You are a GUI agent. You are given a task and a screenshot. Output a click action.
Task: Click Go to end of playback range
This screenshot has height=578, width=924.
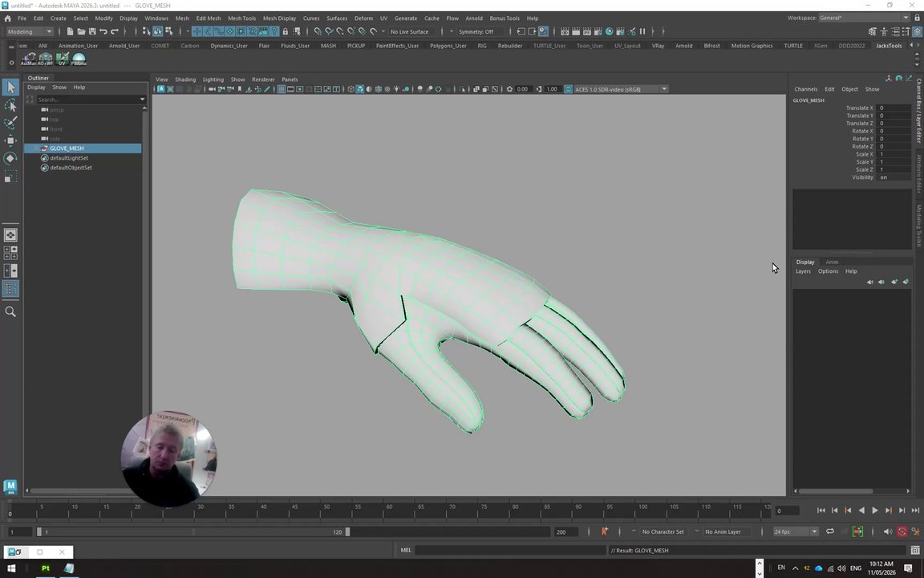[915, 511]
